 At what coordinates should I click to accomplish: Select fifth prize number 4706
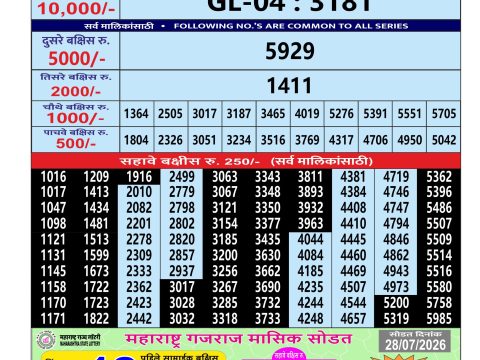click(375, 140)
